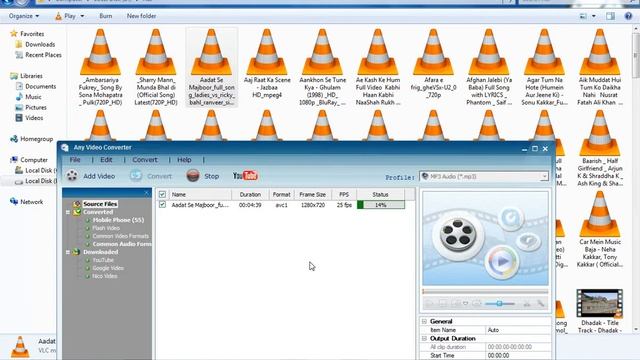Click the Item Name Auto value field
640x360 pixels.
518,330
